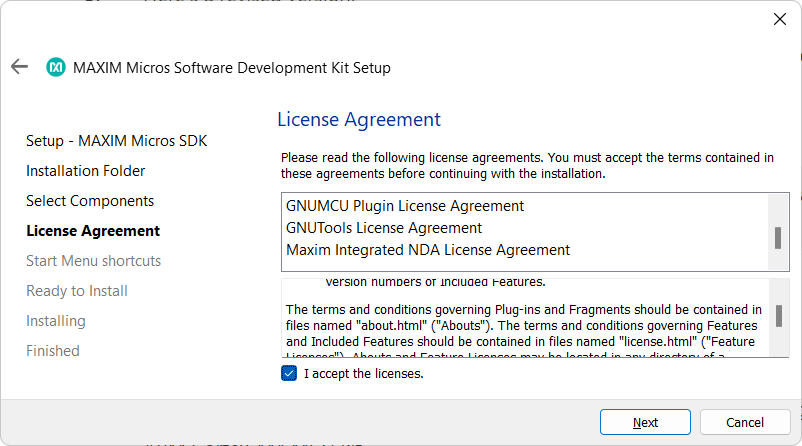Viewport: 802px width, 446px height.
Task: Click the license text about Plug-ins and Fragments
Action: [524, 325]
